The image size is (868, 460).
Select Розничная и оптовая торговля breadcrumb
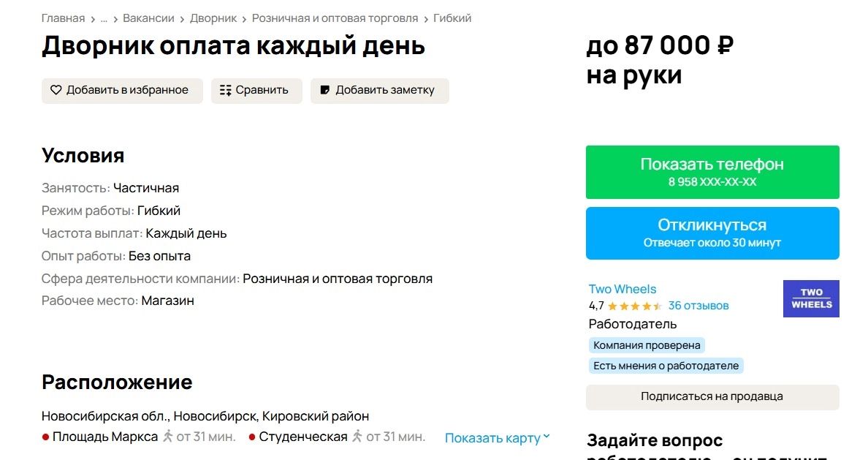[x=335, y=18]
